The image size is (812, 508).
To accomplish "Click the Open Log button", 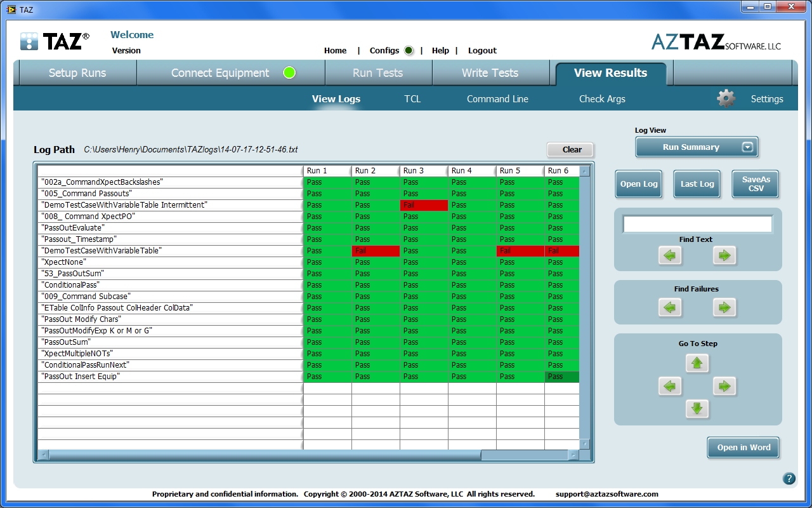I will tap(638, 184).
